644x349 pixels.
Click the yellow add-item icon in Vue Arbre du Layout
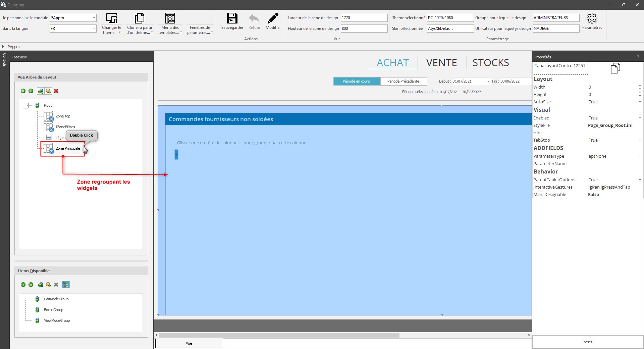click(48, 91)
